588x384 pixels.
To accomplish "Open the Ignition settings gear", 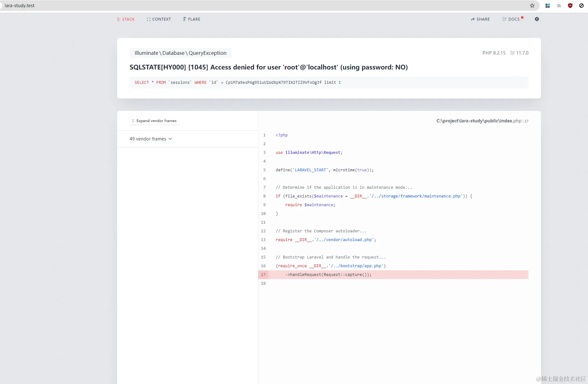I will point(537,19).
